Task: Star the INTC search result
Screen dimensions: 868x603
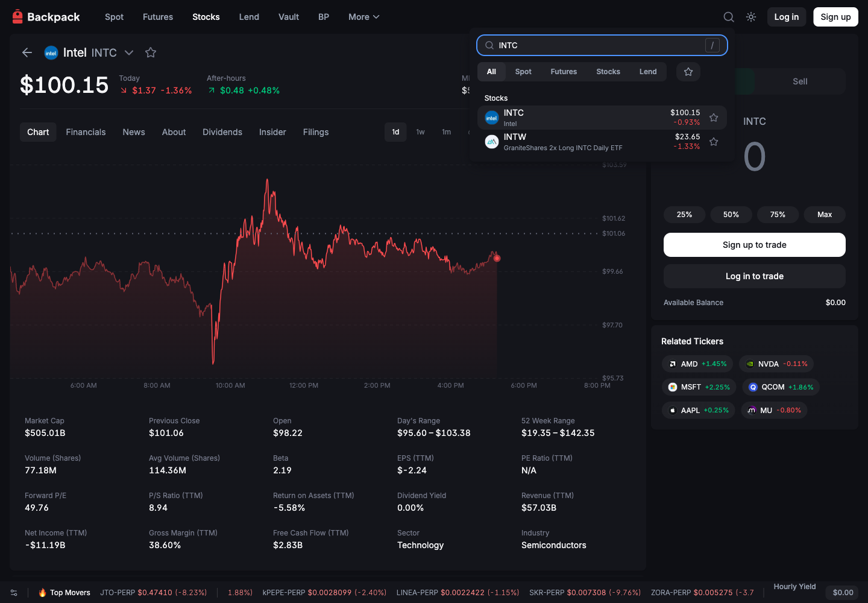Action: click(714, 118)
